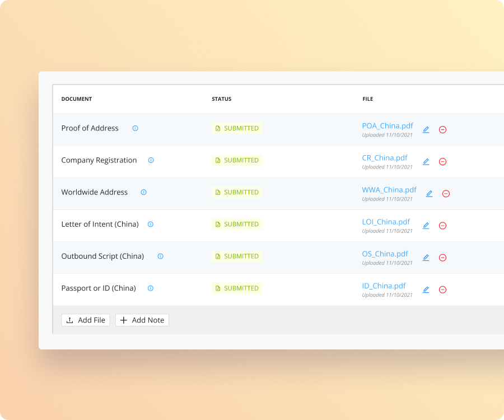Click the Add File button
504x420 pixels.
tap(85, 320)
